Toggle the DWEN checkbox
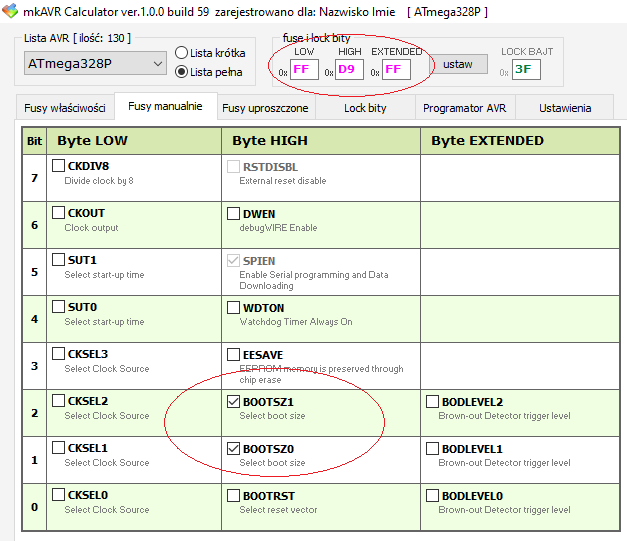 [x=234, y=214]
